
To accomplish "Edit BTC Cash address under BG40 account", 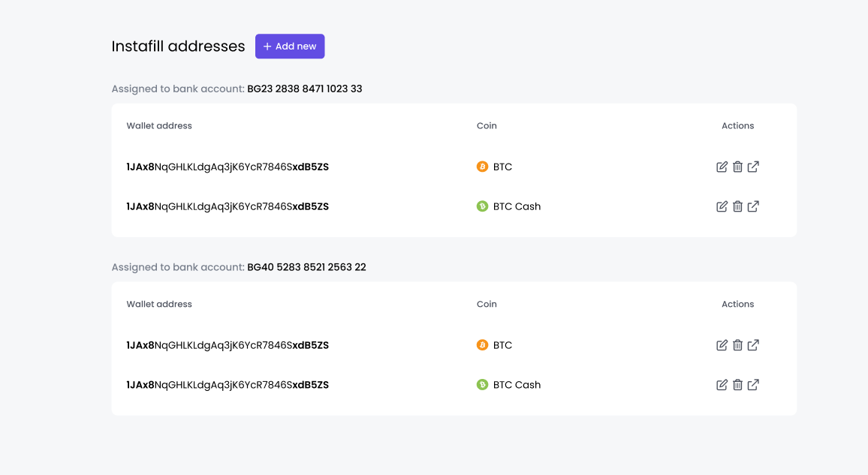I will pyautogui.click(x=722, y=386).
